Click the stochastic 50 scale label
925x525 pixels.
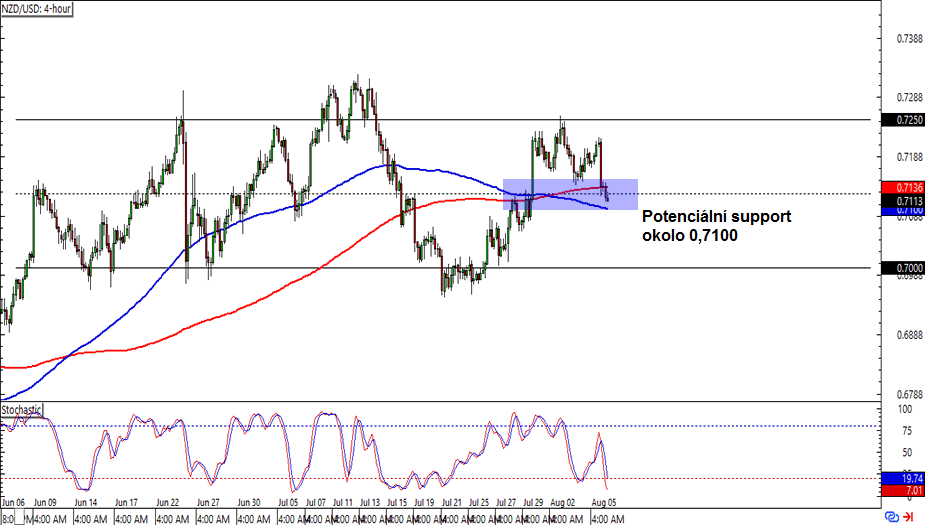click(x=907, y=453)
